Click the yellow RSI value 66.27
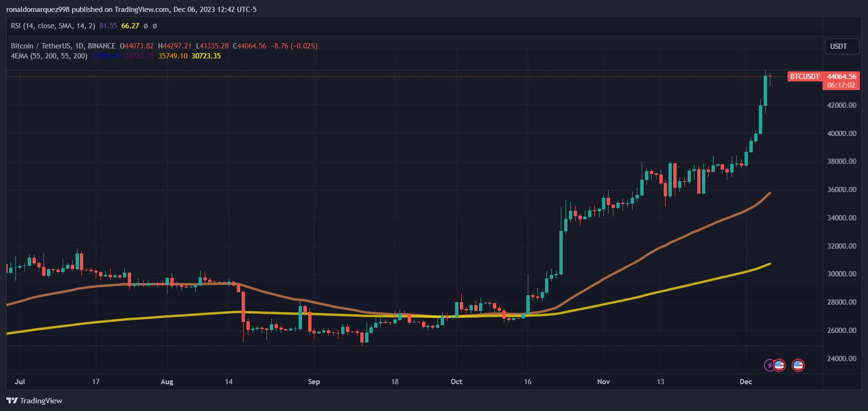The image size is (868, 411). [x=130, y=26]
